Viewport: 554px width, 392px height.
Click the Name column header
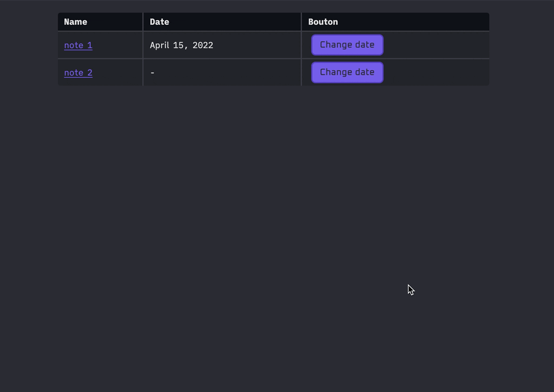pyautogui.click(x=76, y=22)
